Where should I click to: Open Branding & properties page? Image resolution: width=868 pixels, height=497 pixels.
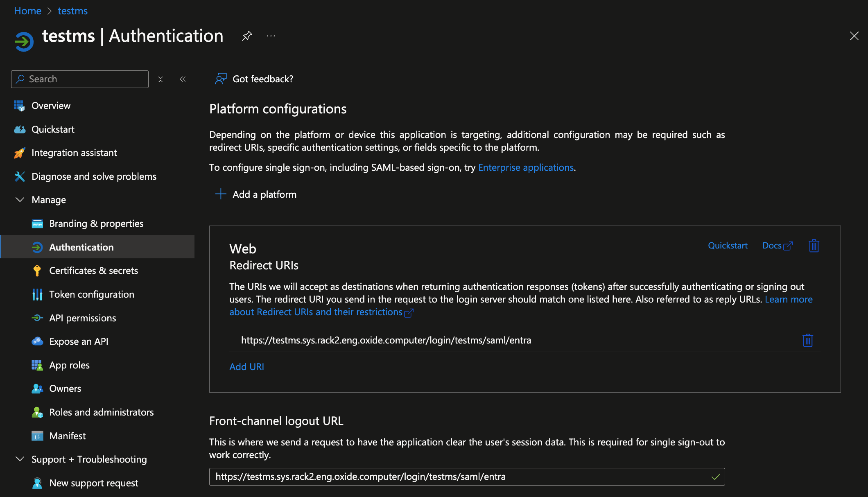click(x=97, y=224)
